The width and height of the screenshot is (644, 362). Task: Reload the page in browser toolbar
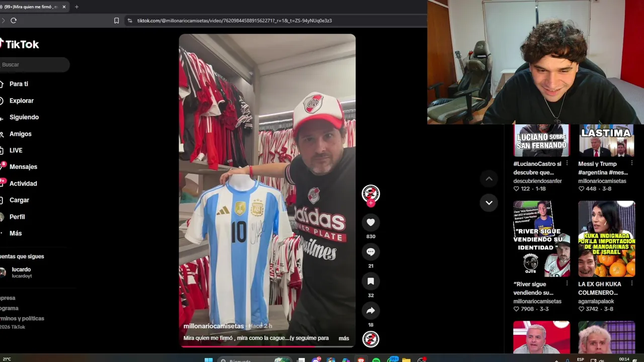coord(14,21)
